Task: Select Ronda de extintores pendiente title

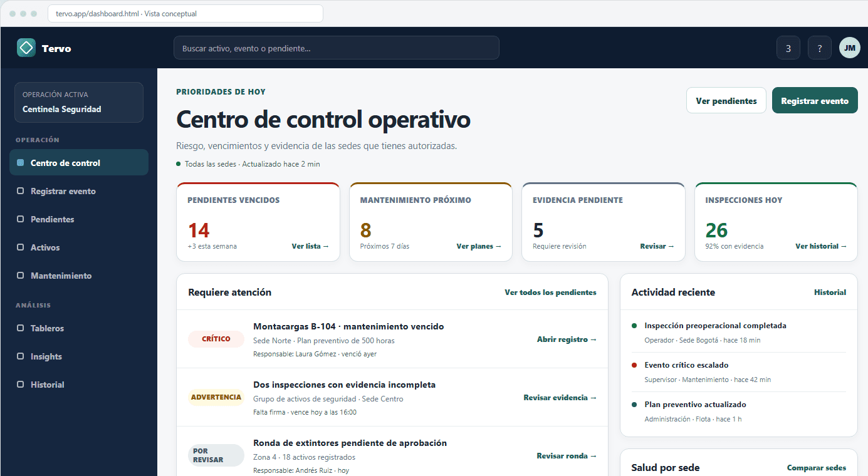Action: tap(350, 443)
